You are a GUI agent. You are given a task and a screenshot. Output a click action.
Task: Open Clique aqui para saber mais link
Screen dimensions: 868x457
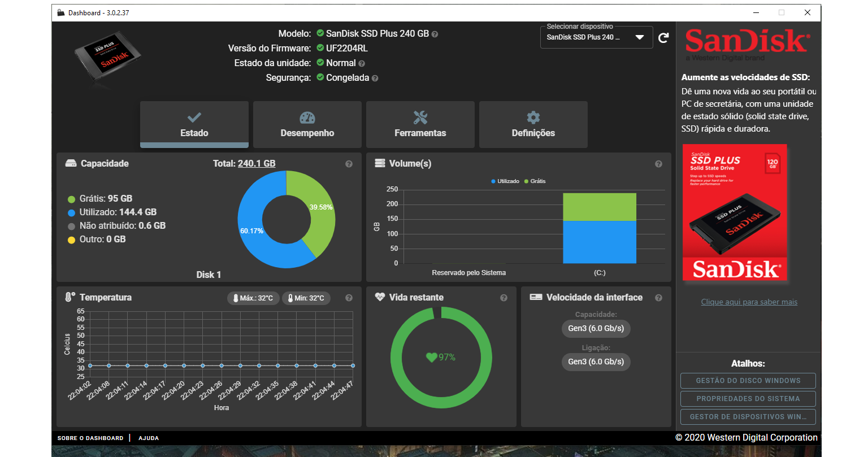click(749, 302)
